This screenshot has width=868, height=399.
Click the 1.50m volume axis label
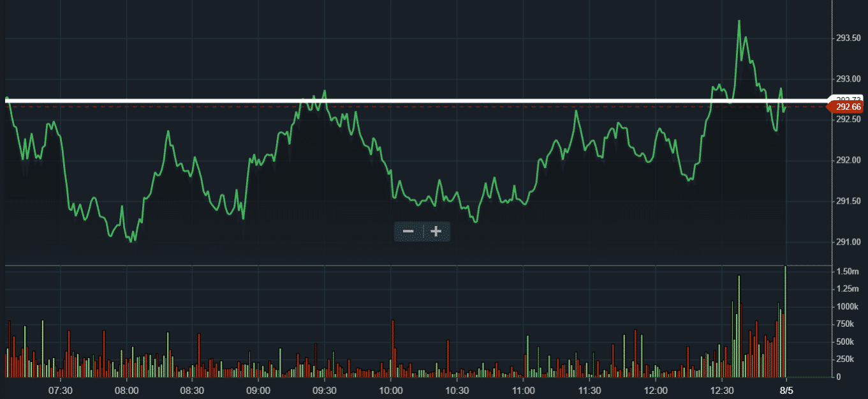point(847,272)
